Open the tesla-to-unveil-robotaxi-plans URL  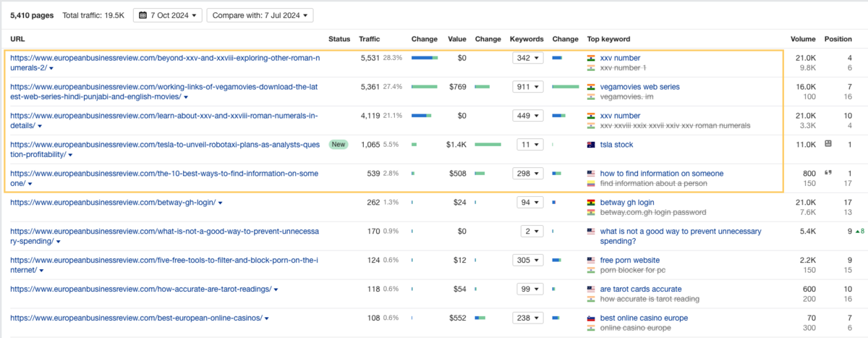click(x=165, y=149)
